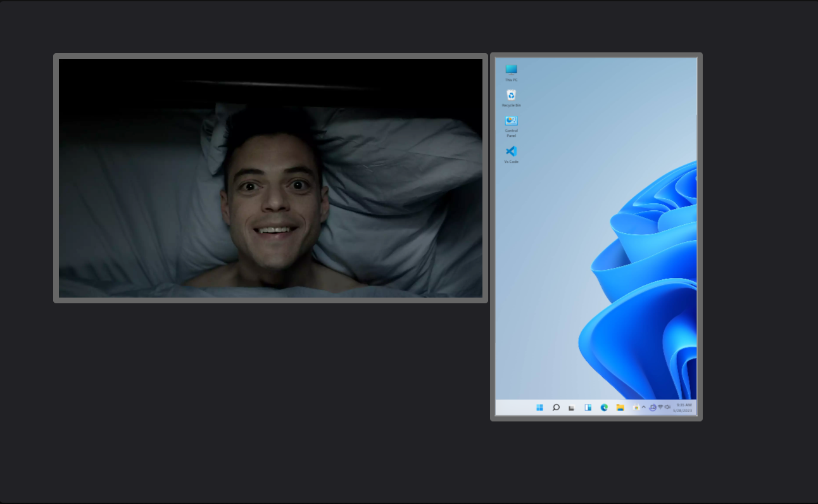Screen dimensions: 818x504
Task: Open the 9:35 AM clock and date
Action: [684, 407]
